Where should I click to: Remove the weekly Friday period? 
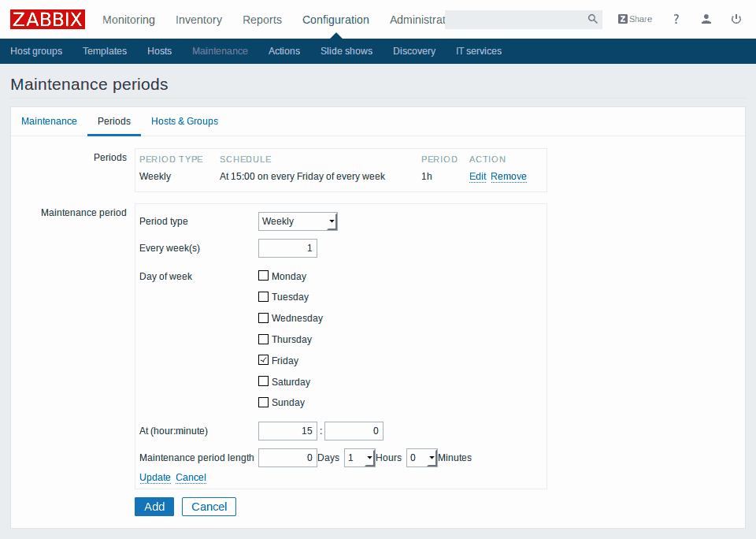tap(509, 177)
